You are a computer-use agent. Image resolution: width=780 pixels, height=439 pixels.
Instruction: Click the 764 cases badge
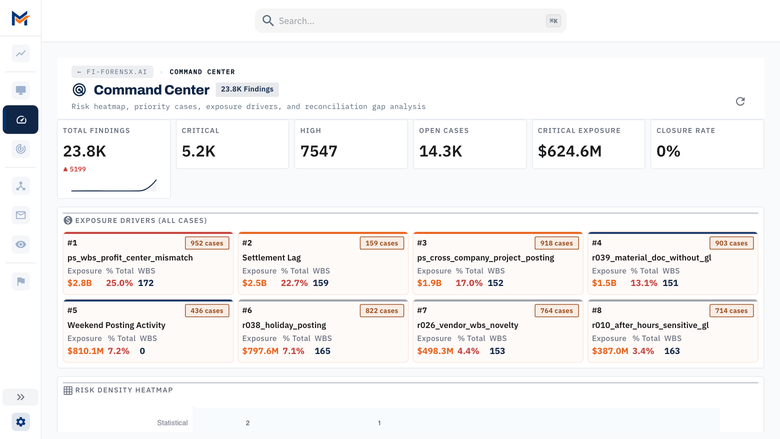[x=557, y=311]
